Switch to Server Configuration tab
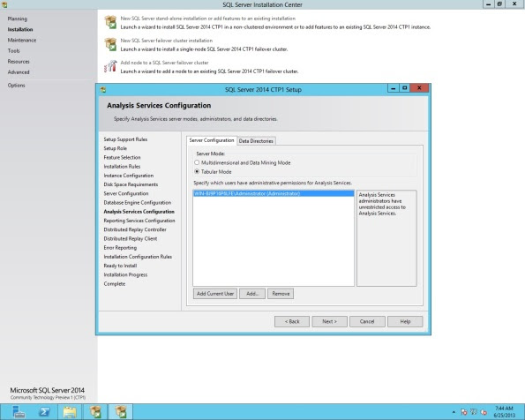This screenshot has height=420, width=525. (212, 140)
